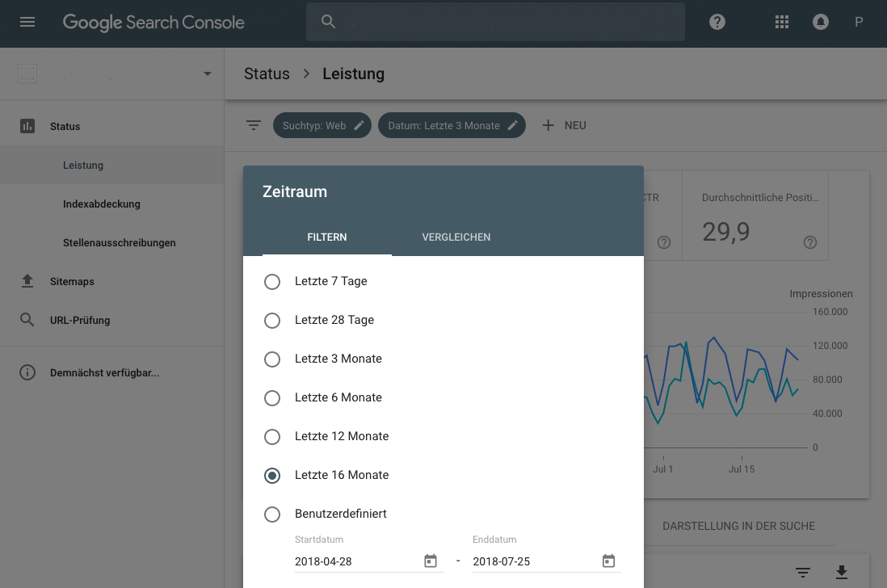Click the Suchtyp: Web filter chip
The image size is (887, 588).
pyautogui.click(x=322, y=125)
